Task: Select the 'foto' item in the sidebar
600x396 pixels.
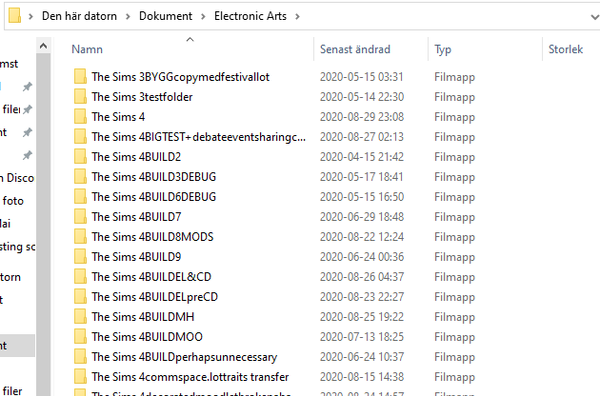Action: 13,201
